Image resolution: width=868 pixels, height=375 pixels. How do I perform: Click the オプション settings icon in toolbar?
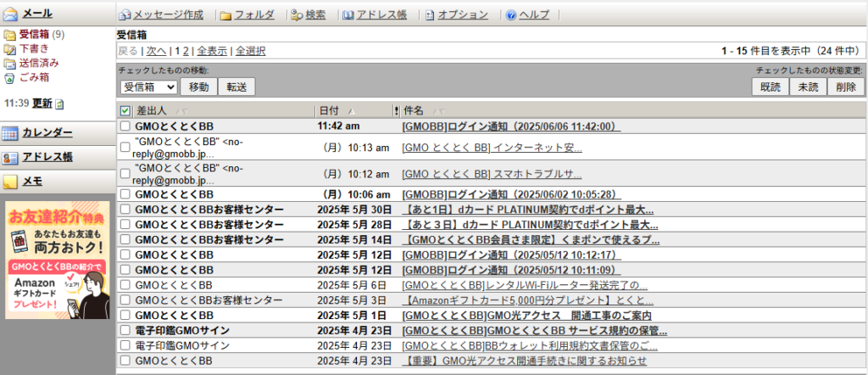pyautogui.click(x=430, y=15)
